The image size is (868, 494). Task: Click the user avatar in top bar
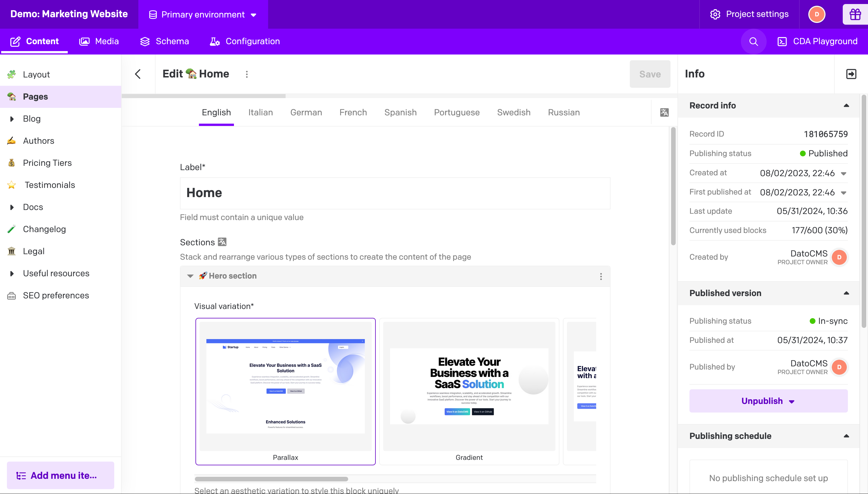point(816,14)
